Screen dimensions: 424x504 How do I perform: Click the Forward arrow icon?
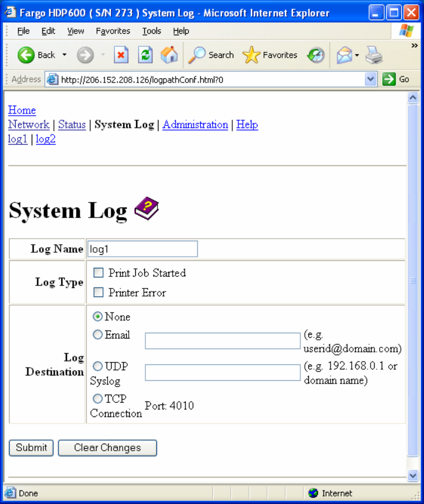coord(85,55)
